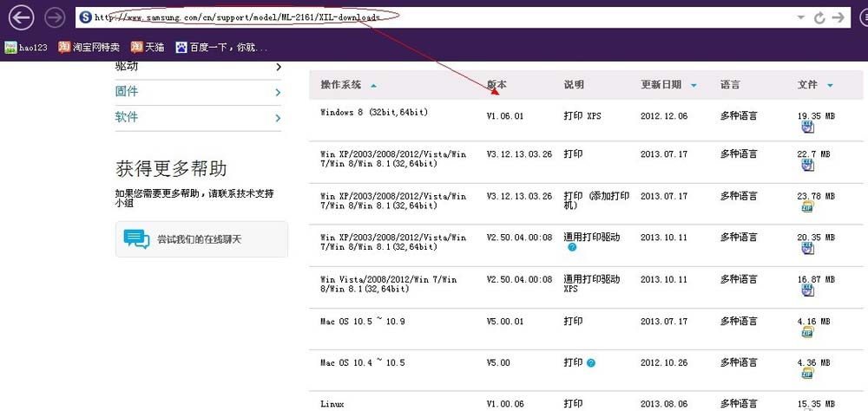Click the Mac OS 10.4 ~ 10.5 row
The height and width of the screenshot is (411, 868).
click(363, 362)
